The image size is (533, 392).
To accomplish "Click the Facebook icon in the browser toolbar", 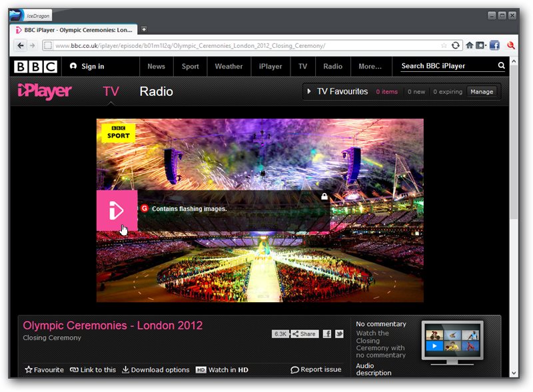I will pos(494,45).
